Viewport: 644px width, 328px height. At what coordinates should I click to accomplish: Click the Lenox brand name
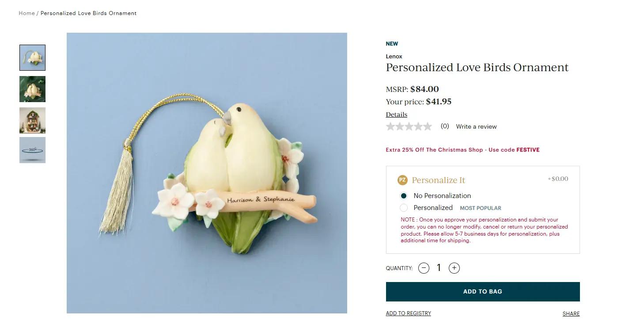coord(394,57)
